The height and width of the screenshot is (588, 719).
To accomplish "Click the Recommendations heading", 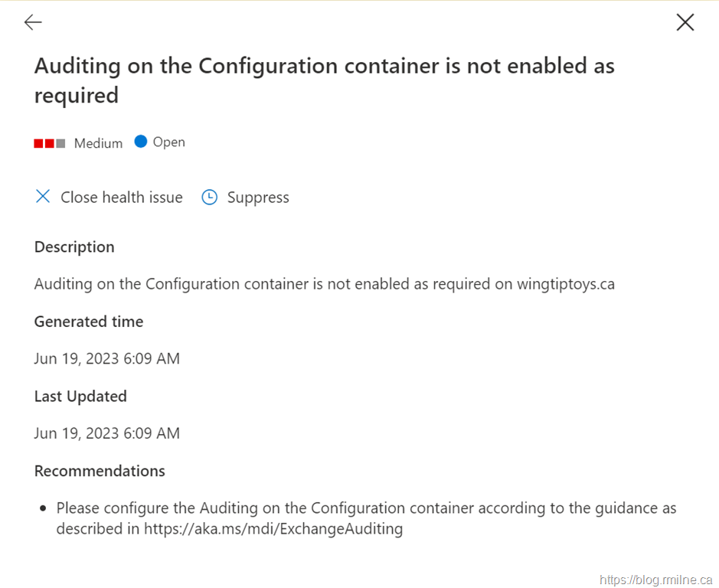I will coord(100,470).
